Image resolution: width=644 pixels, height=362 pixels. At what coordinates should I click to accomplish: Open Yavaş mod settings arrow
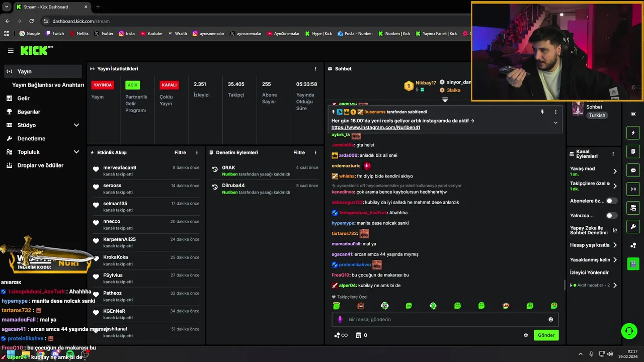coord(614,171)
